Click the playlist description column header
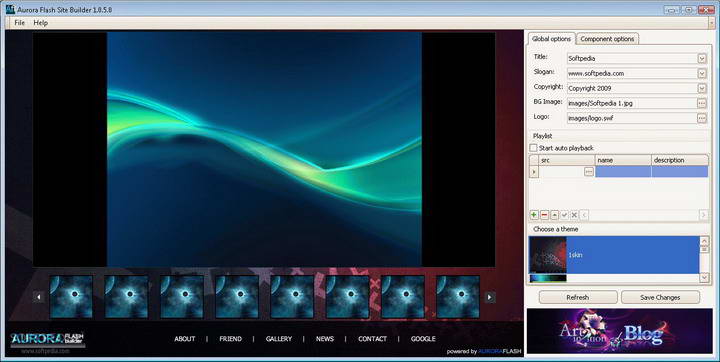 tap(680, 160)
